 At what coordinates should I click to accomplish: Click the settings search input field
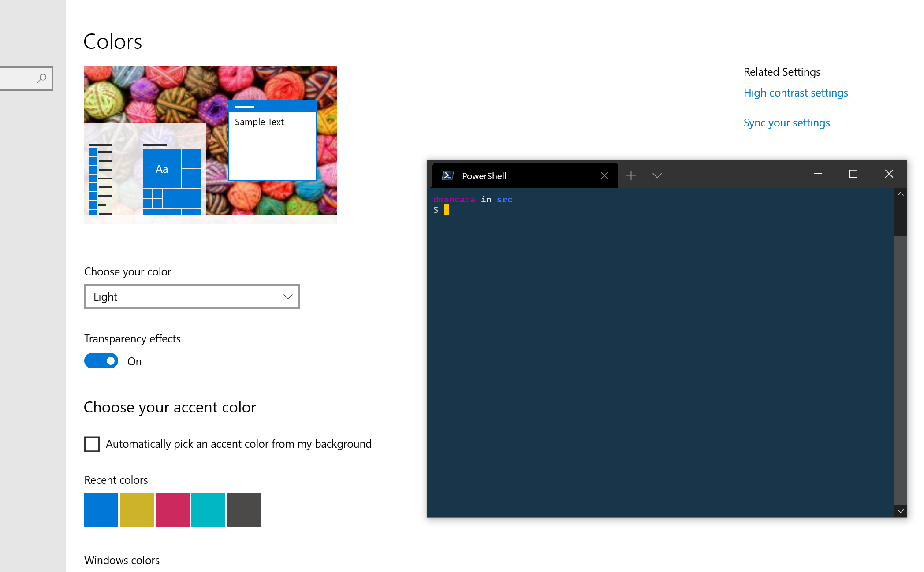pyautogui.click(x=18, y=78)
